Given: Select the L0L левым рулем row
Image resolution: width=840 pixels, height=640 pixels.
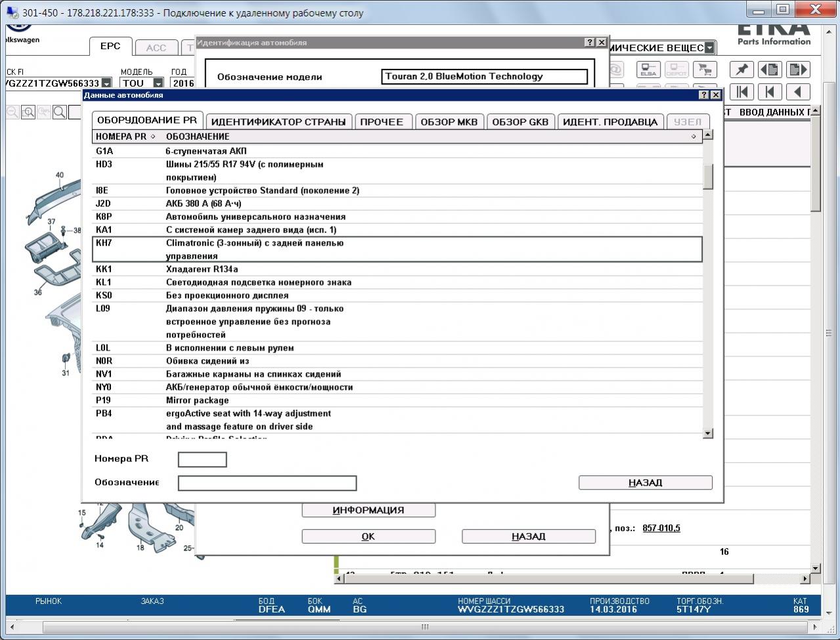Looking at the screenshot, I should click(x=397, y=348).
